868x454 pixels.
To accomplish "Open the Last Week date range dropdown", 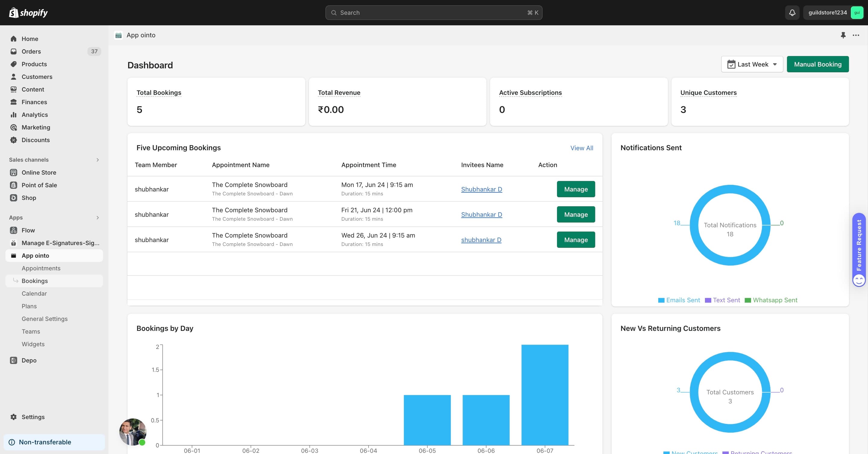I will click(752, 64).
